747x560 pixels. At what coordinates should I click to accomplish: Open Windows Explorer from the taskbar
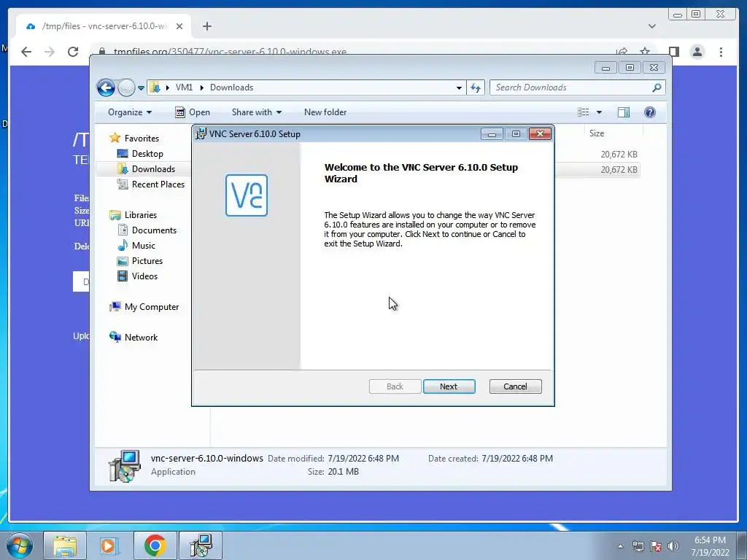pos(65,545)
